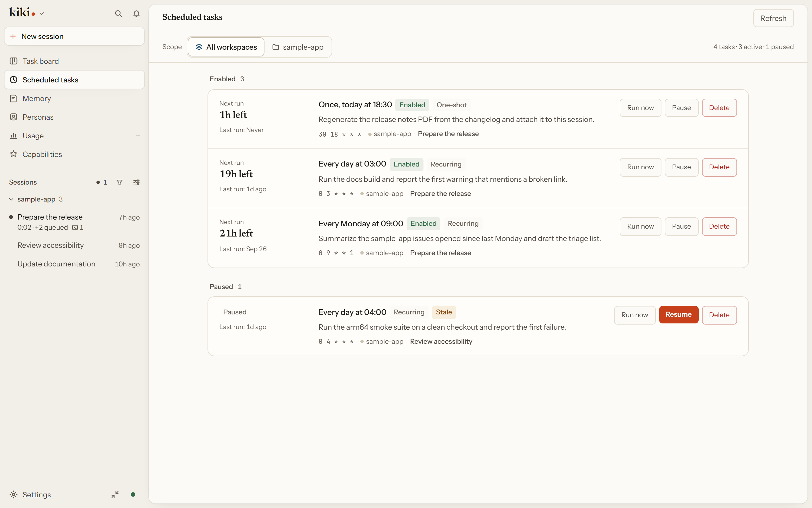Viewport: 812px width, 508px height.
Task: Open Review accessibility session
Action: point(74,245)
